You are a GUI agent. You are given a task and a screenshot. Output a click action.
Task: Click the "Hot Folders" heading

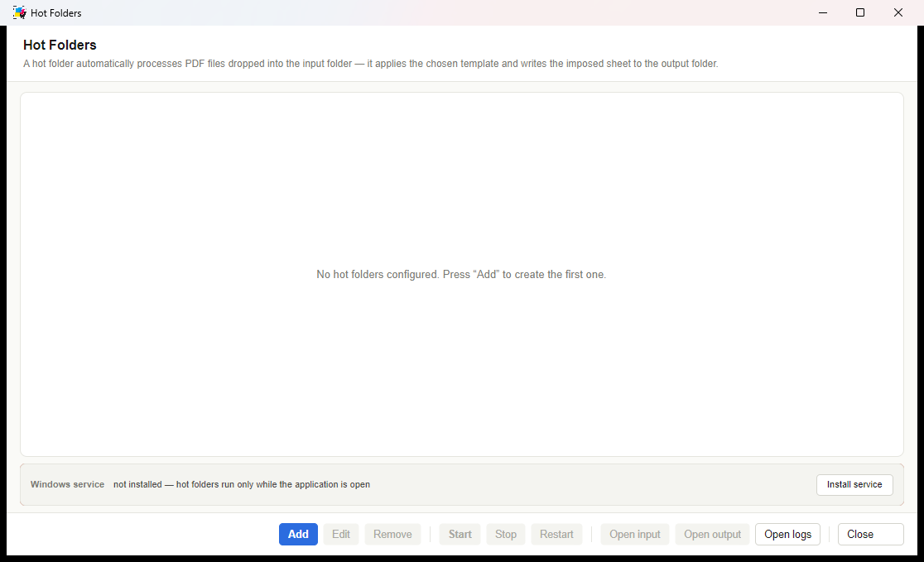(60, 45)
